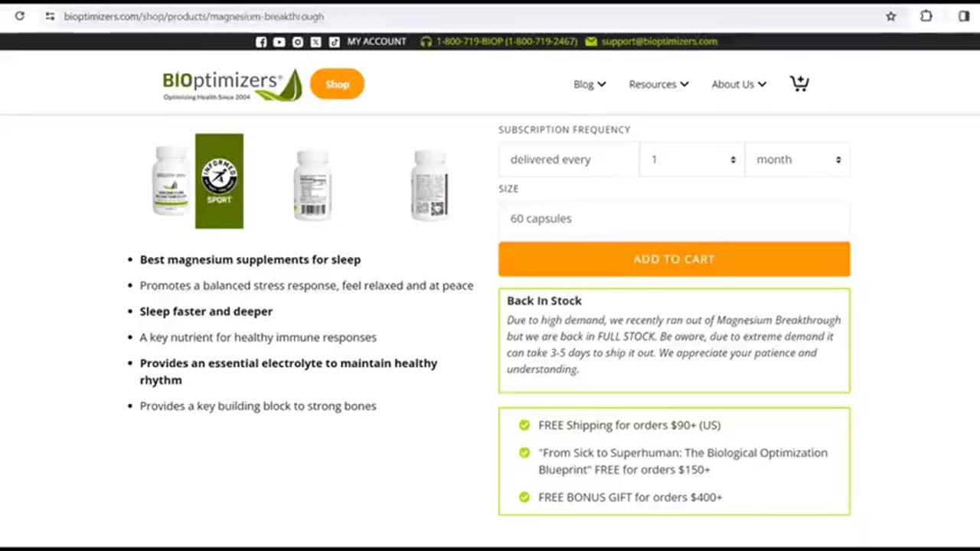Email support@bioptimizers.com link
This screenshot has height=551, width=980.
point(659,41)
